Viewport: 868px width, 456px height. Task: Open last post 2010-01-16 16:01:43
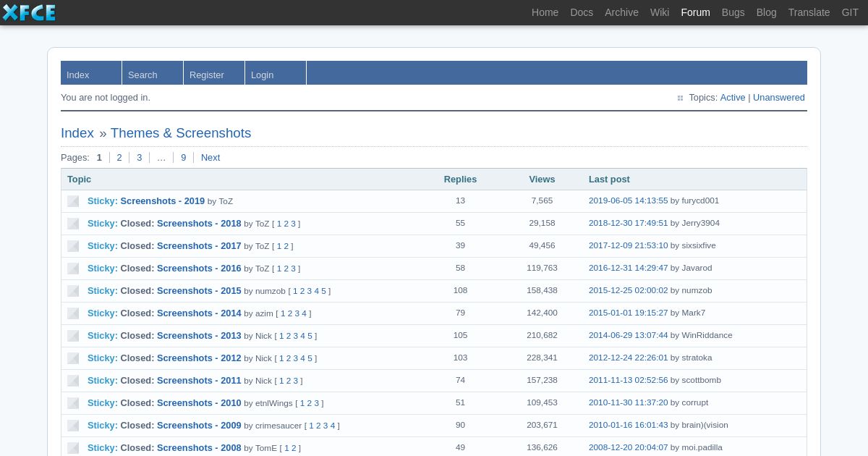pos(628,425)
